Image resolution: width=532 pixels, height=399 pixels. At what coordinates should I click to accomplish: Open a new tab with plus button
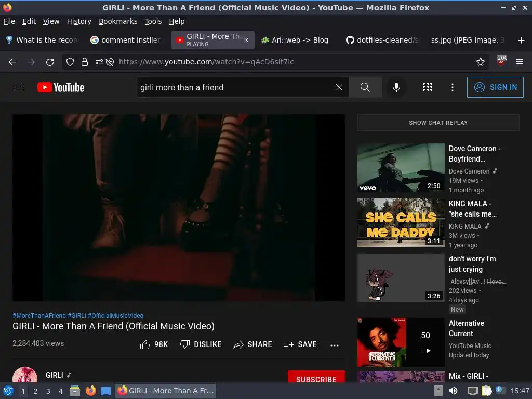(522, 40)
